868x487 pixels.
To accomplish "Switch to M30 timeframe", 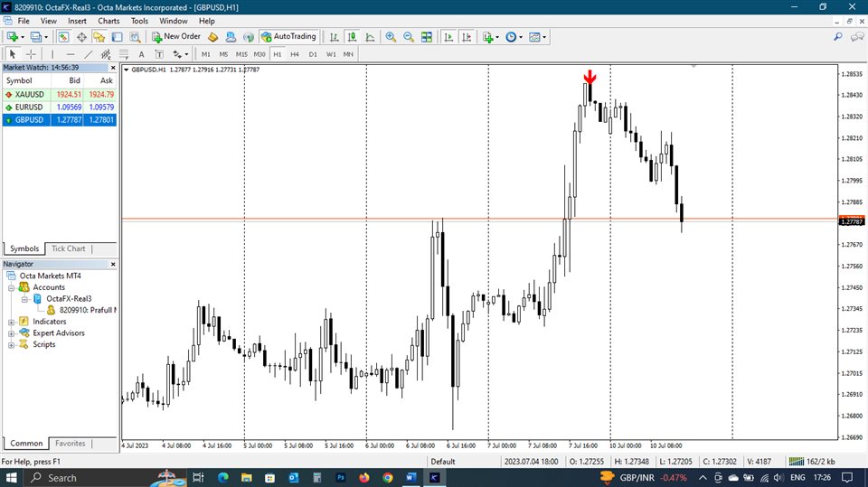I will tap(259, 54).
